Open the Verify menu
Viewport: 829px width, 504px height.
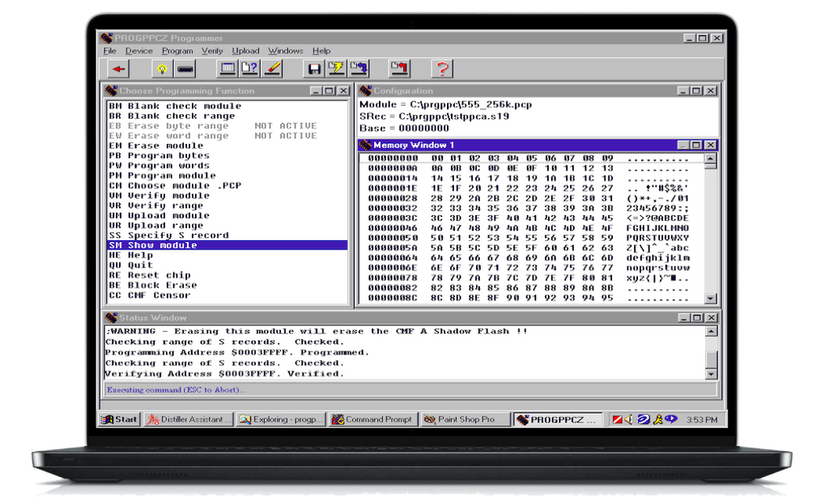[x=212, y=50]
